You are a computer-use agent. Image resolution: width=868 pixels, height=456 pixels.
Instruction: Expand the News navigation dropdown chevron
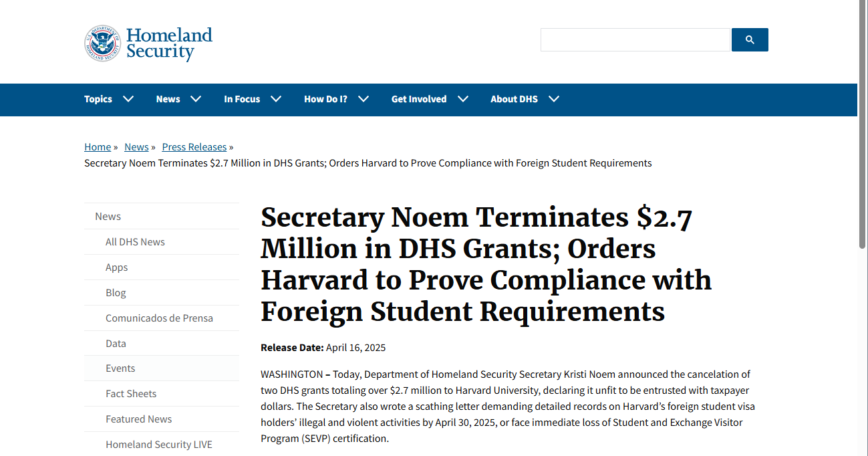coord(196,99)
